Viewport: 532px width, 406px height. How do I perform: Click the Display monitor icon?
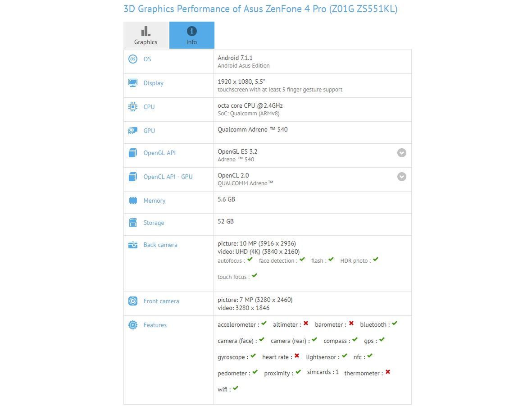[132, 83]
